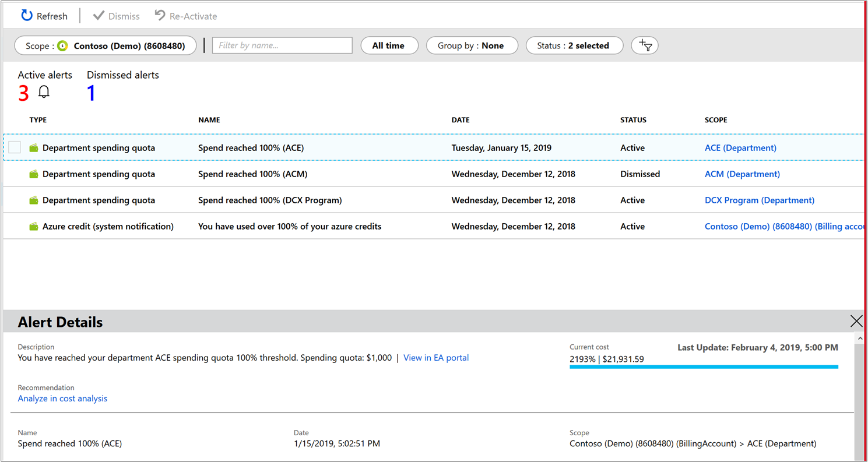Click the Dismiss checkmark icon
Screen dimensions: 868x462
[99, 16]
